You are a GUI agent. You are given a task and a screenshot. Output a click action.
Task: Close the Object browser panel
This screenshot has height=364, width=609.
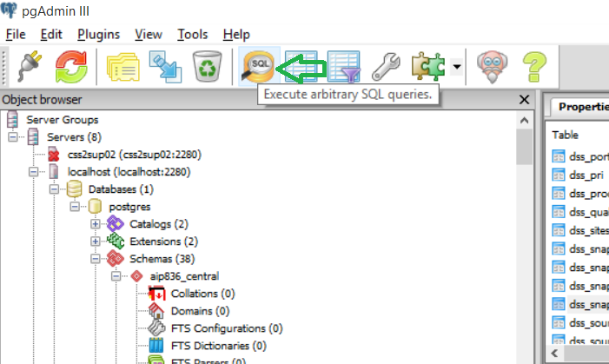pos(523,100)
